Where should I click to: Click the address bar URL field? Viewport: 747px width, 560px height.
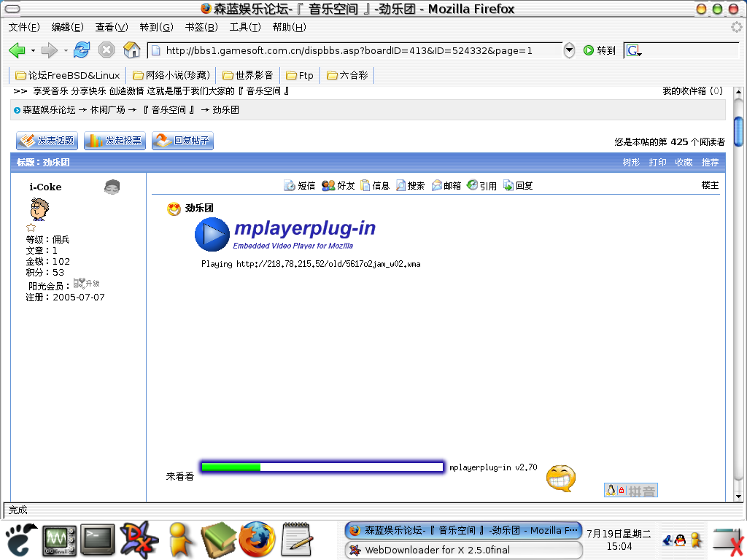(355, 50)
